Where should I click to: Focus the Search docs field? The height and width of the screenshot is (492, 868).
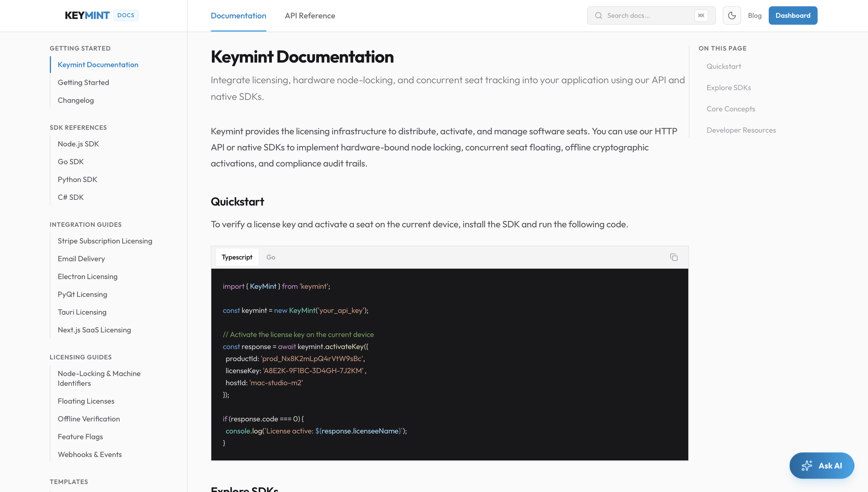651,15
